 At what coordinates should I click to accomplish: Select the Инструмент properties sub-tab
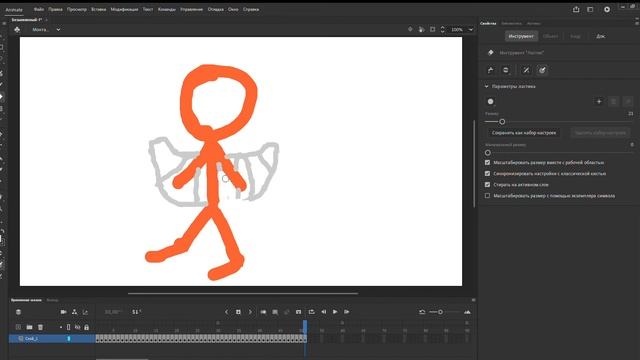[521, 36]
